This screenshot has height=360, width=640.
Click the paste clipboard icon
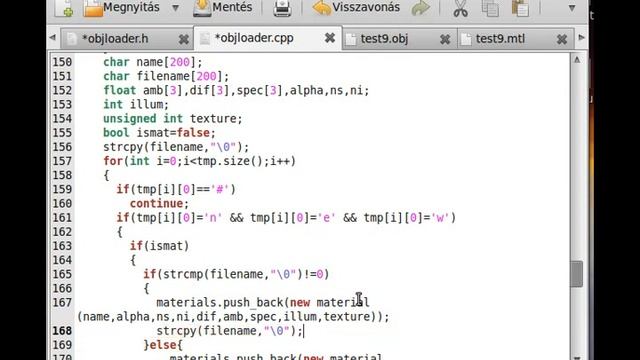[520, 8]
